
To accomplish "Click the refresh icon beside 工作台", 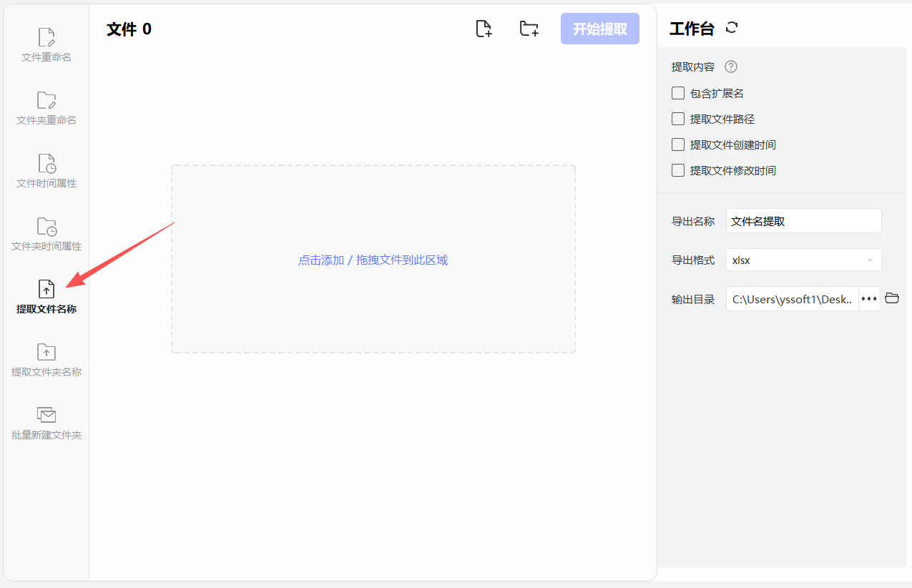I will (732, 28).
